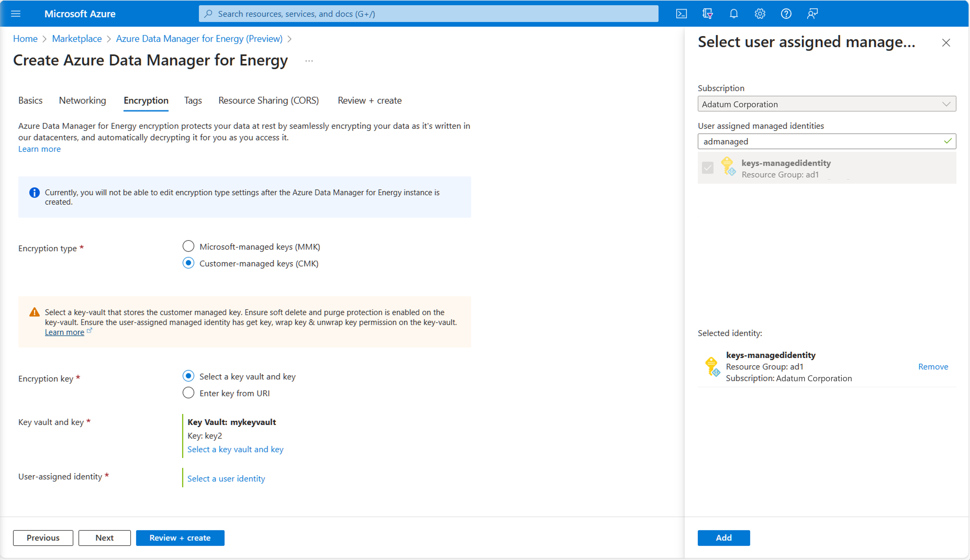
Task: Switch to the Networking tab
Action: [x=82, y=100]
